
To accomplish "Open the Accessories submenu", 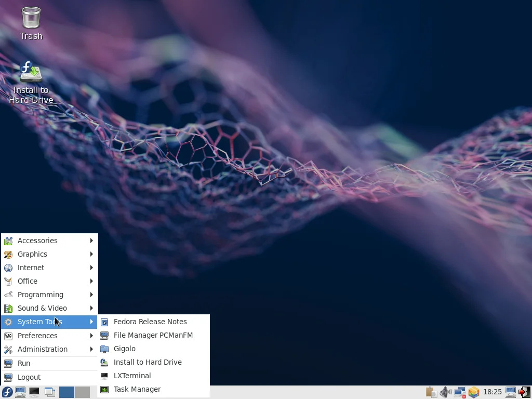I will coord(49,241).
